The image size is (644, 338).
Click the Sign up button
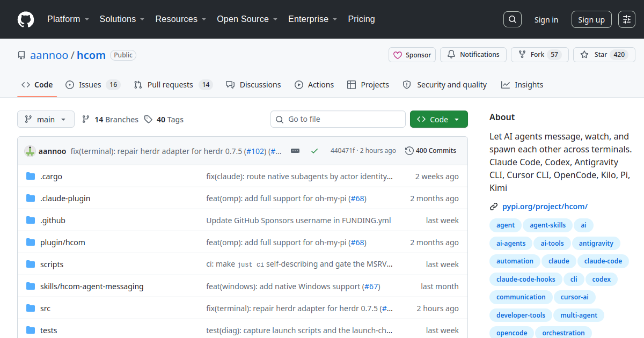pos(591,20)
